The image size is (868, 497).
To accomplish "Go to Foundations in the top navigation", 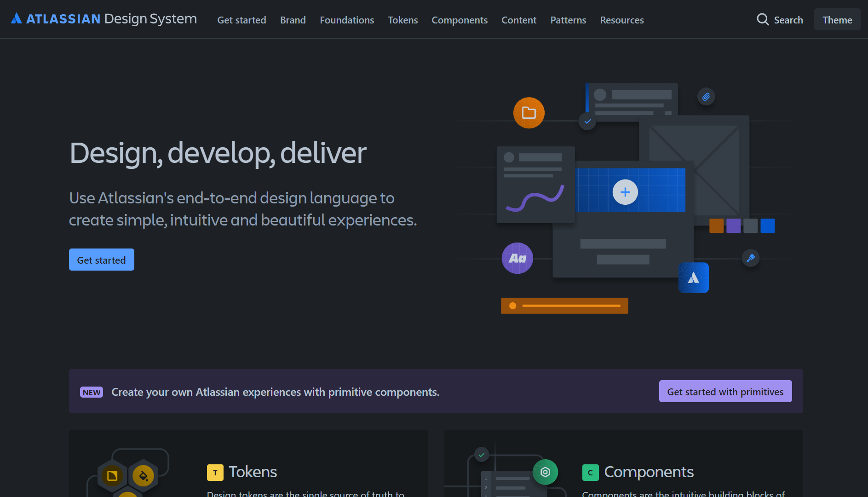I will pos(347,20).
